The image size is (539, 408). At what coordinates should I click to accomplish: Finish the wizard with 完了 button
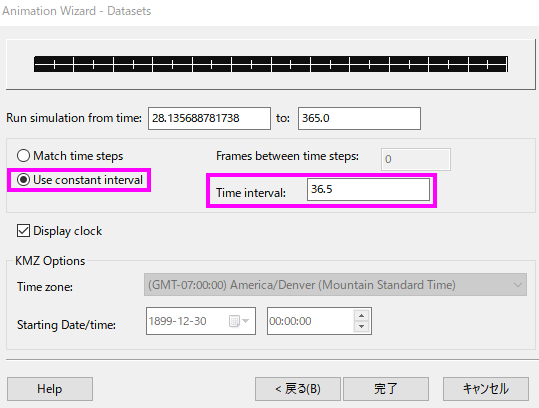[386, 389]
